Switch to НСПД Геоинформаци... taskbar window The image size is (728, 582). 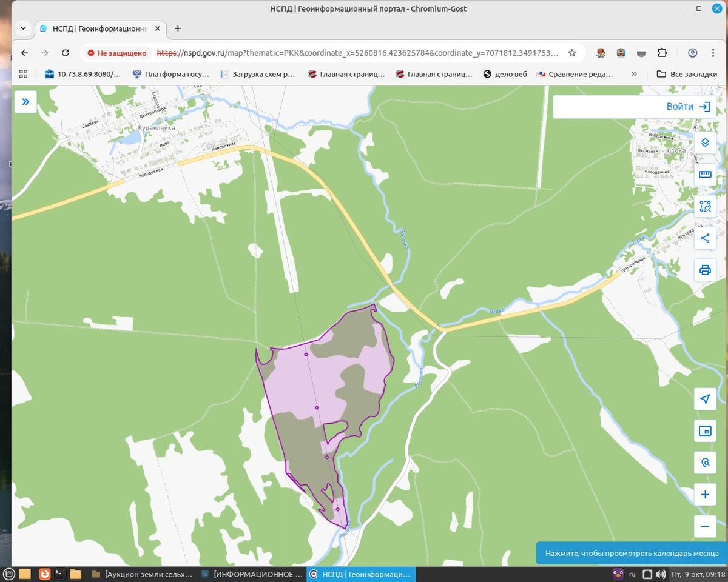point(360,574)
